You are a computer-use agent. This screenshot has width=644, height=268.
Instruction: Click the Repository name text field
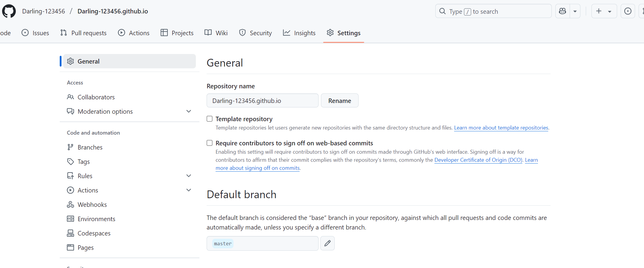coord(262,101)
